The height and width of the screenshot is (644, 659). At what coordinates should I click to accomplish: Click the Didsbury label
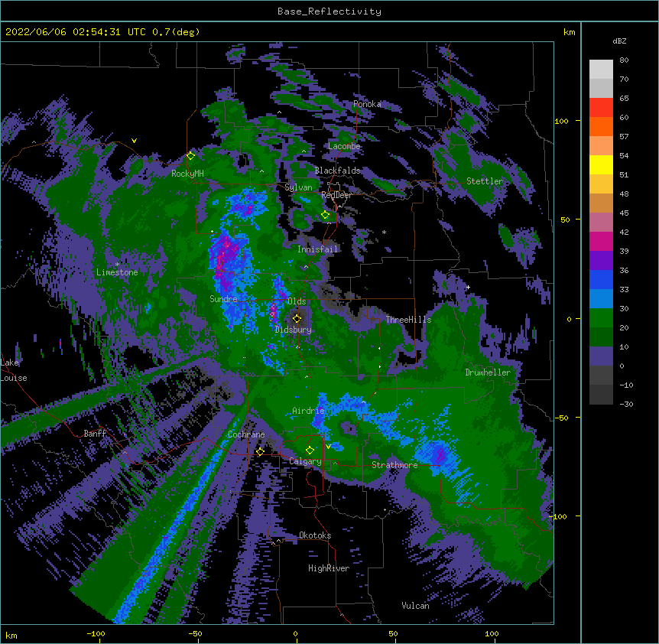pos(294,330)
